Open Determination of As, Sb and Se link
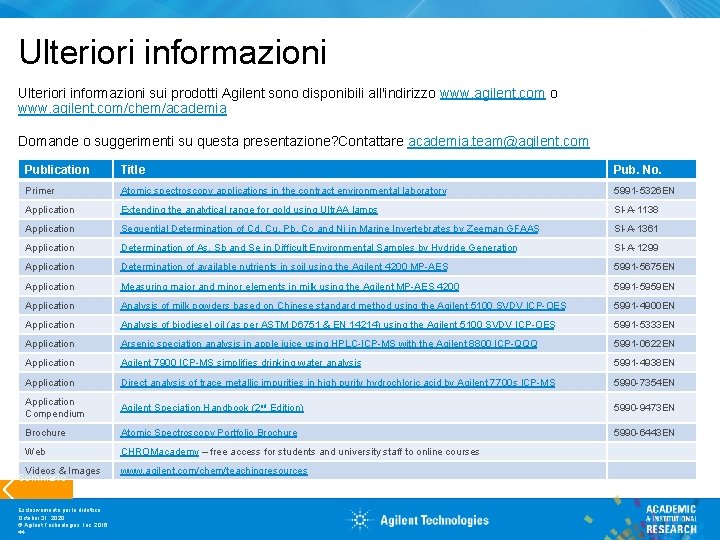 coord(319,248)
